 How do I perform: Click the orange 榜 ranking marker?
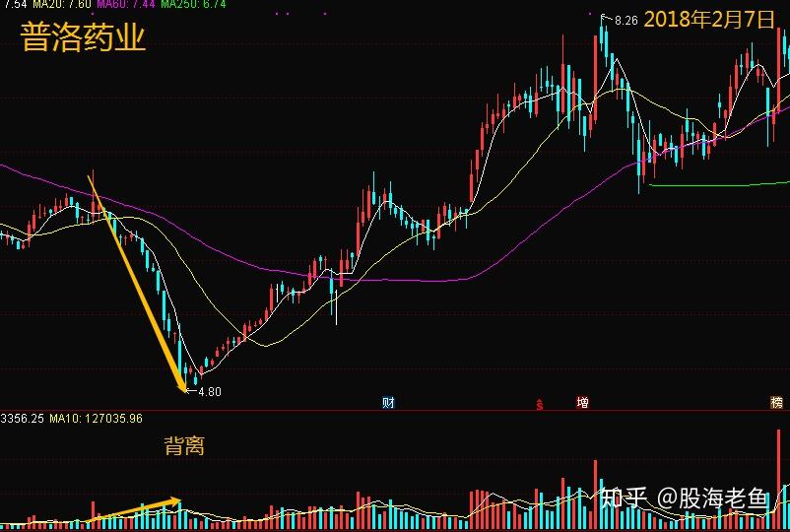point(777,402)
